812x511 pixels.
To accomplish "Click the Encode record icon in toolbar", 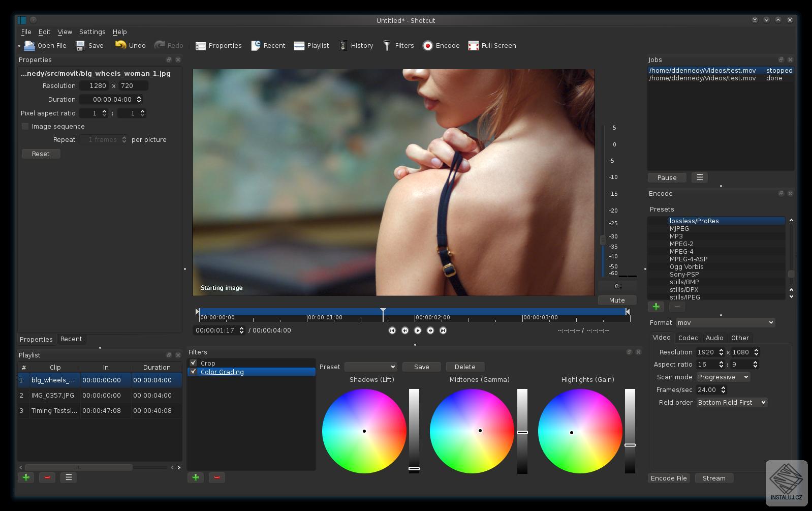I will [428, 46].
